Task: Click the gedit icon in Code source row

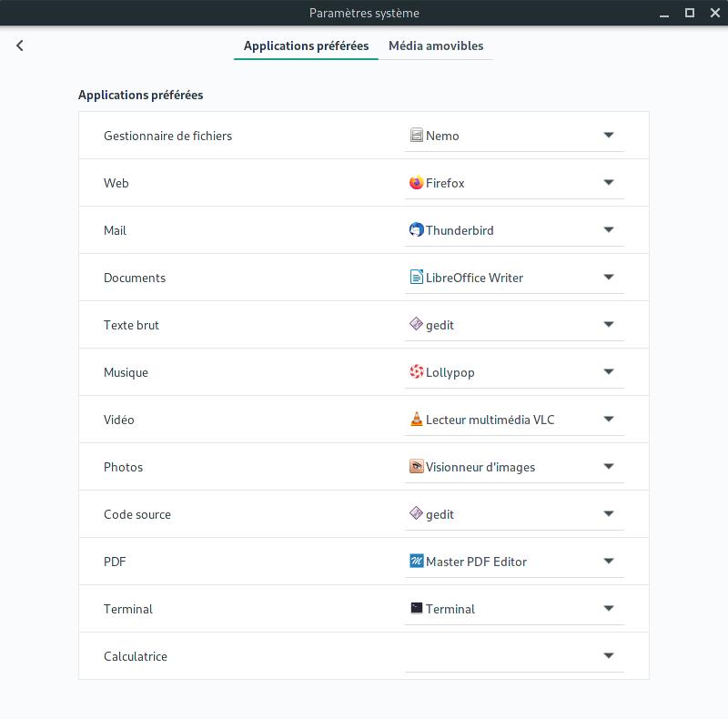Action: [x=417, y=513]
